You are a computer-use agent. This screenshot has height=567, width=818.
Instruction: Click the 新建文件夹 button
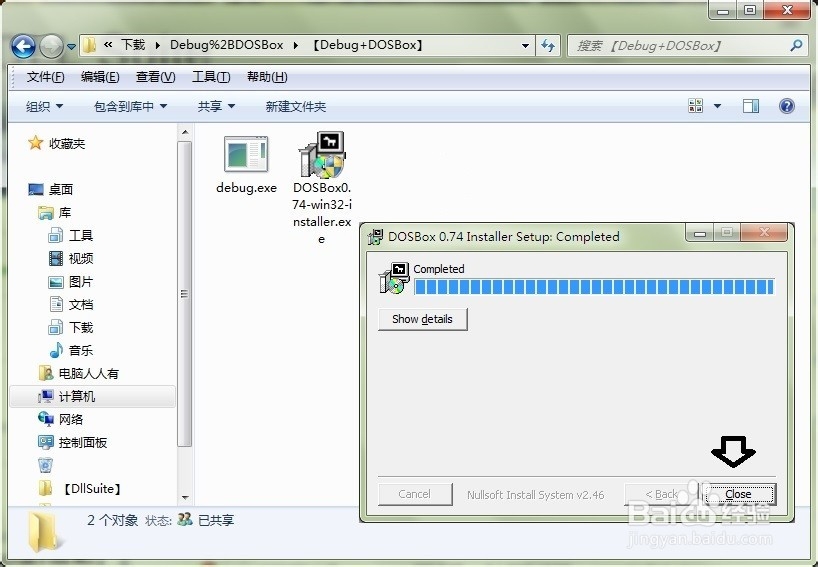(295, 106)
